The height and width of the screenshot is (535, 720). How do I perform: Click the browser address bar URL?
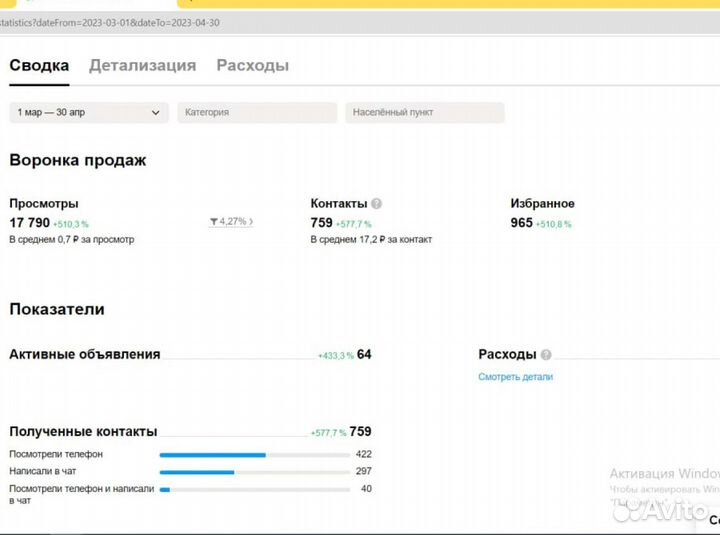110,23
